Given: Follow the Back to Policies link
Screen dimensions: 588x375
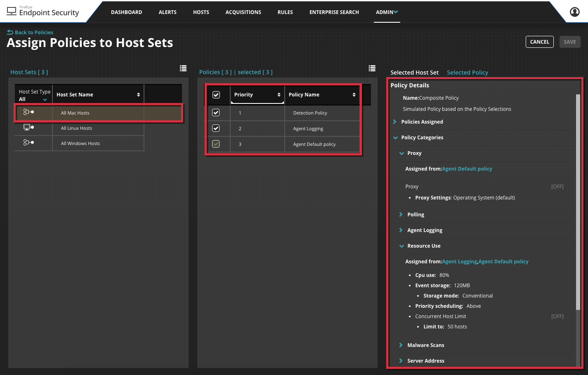Looking at the screenshot, I should (x=34, y=32).
